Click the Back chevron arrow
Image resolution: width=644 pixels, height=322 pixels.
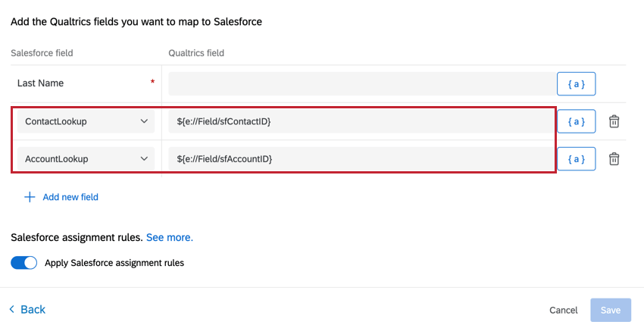click(12, 309)
